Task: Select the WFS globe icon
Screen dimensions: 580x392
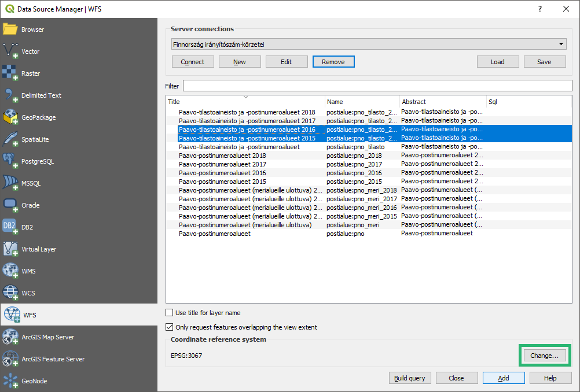Action: coord(12,315)
